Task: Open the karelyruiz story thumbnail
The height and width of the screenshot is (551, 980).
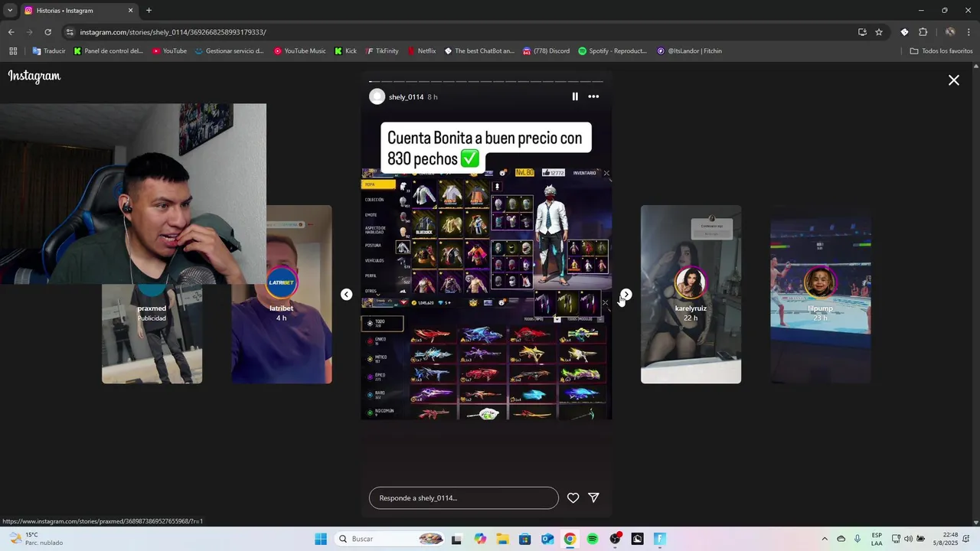Action: [x=691, y=294]
